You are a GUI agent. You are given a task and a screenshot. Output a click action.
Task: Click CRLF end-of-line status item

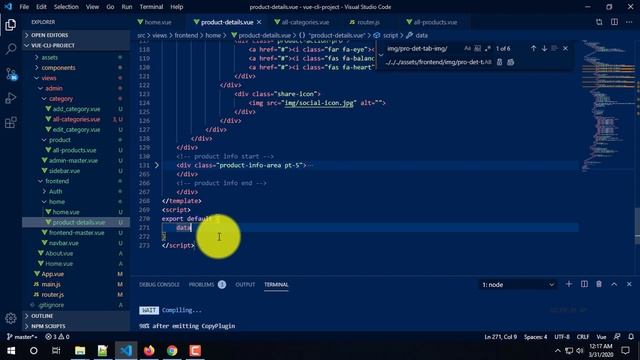click(582, 337)
